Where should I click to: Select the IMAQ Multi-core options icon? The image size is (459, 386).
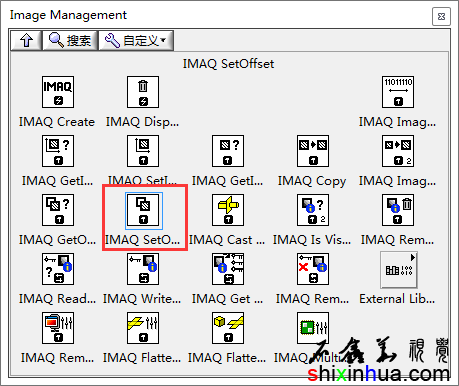point(313,328)
